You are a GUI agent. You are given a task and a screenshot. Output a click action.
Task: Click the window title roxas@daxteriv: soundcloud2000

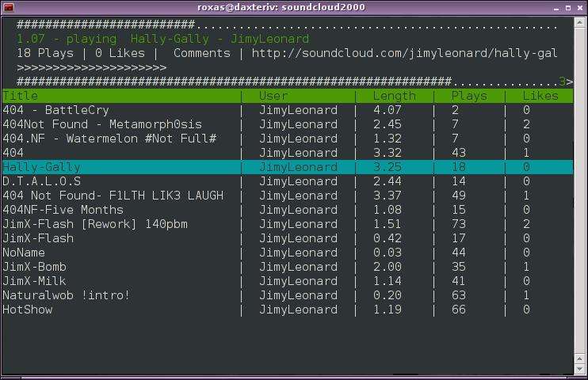point(281,7)
